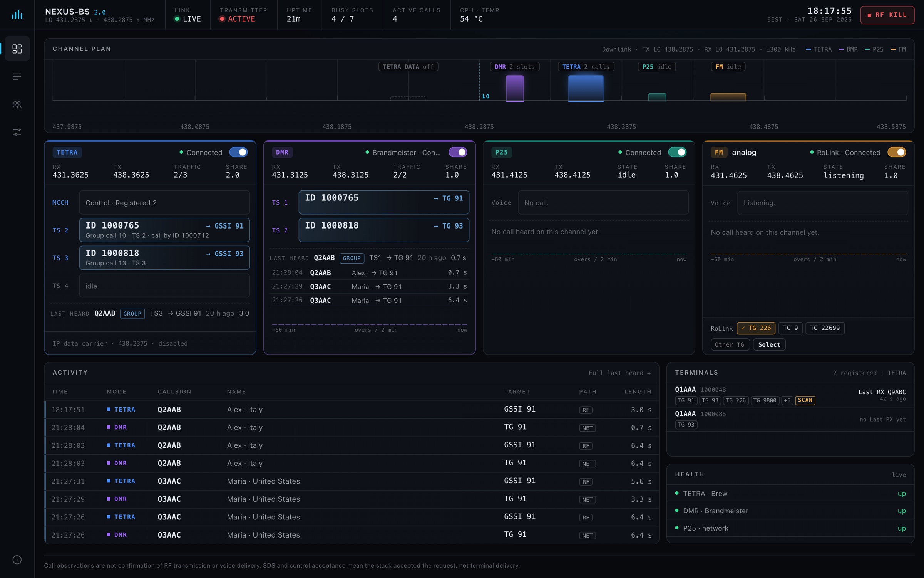Click the Select button for RoLink
The width and height of the screenshot is (924, 578).
769,344
